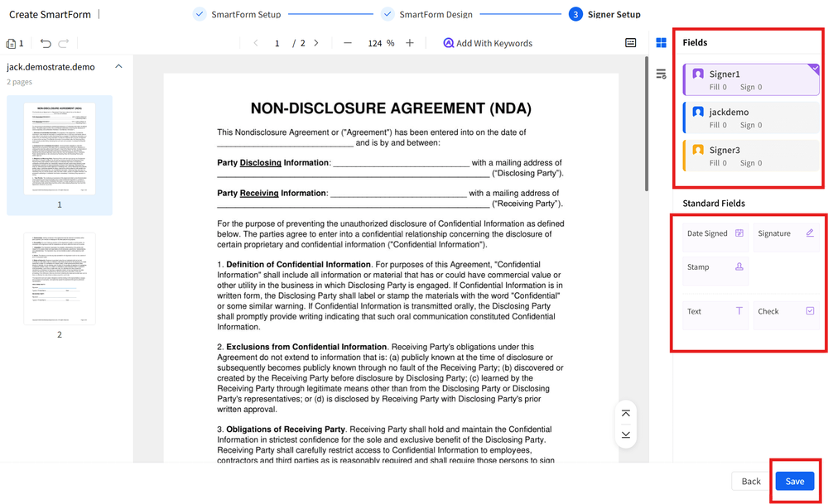This screenshot has height=504, width=828.
Task: Open the field list settings icon
Action: click(661, 74)
